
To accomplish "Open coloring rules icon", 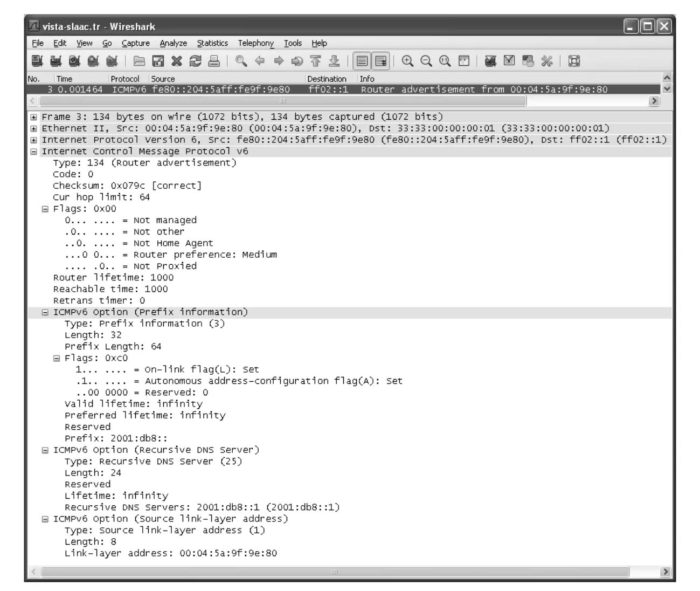I will [528, 61].
